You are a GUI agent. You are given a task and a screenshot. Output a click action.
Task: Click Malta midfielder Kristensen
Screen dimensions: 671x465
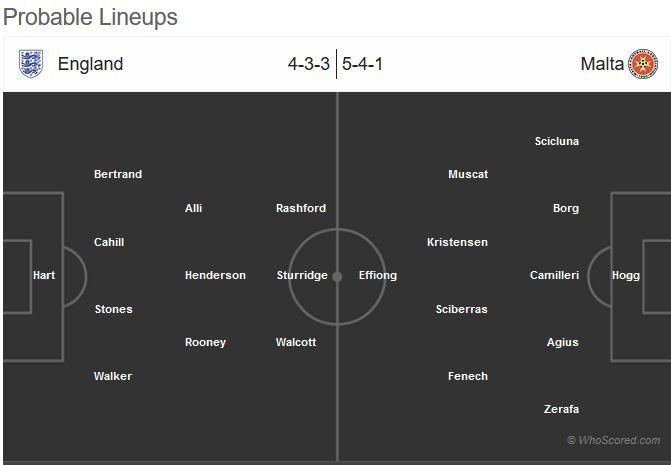pyautogui.click(x=457, y=242)
